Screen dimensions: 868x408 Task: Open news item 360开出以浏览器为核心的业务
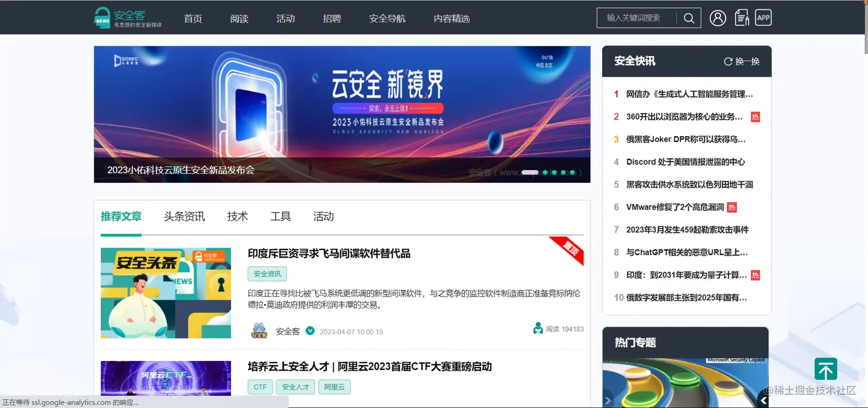tap(685, 117)
